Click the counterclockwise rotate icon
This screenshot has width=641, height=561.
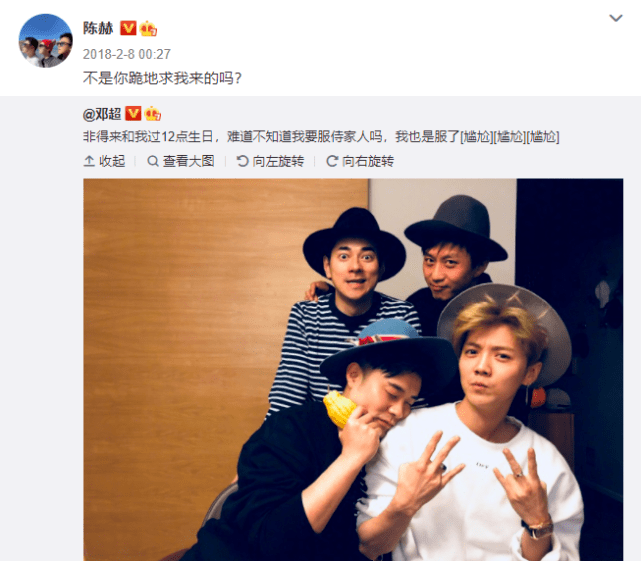pyautogui.click(x=242, y=161)
